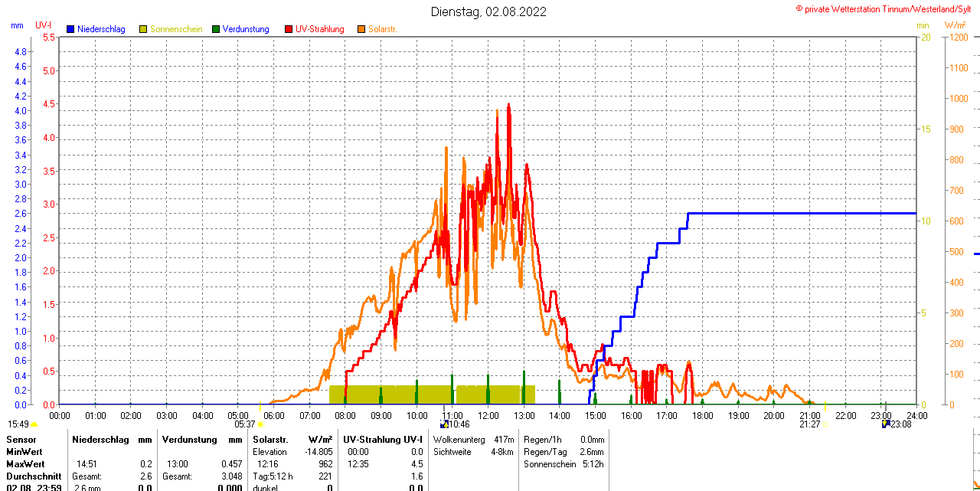The image size is (980, 491).
Task: Click the sunset sun icon beside 21:27
Action: pos(825,424)
